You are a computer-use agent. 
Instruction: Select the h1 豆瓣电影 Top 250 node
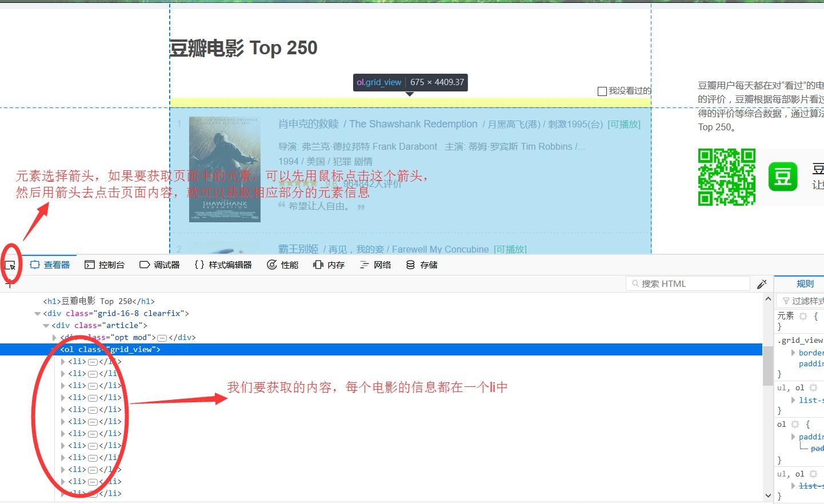click(x=99, y=301)
